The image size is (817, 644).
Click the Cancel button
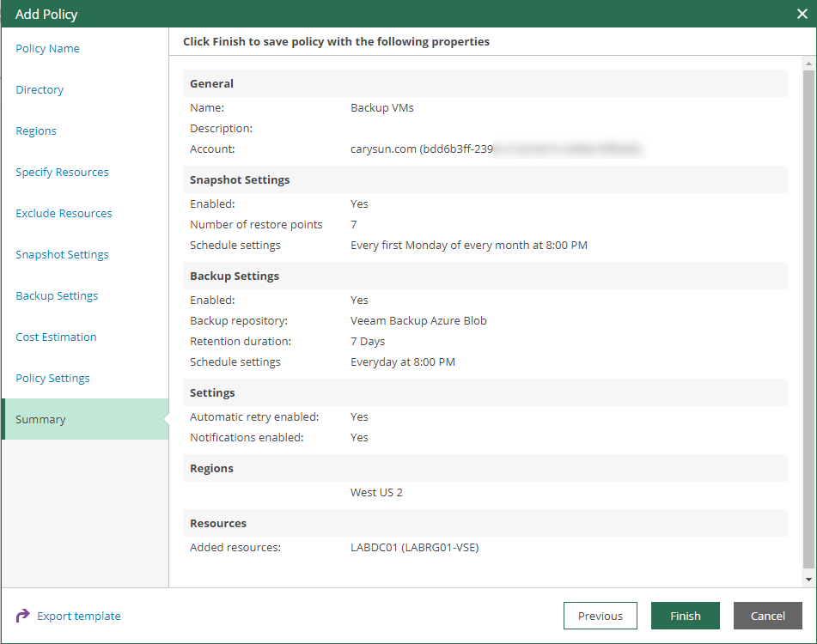[767, 616]
